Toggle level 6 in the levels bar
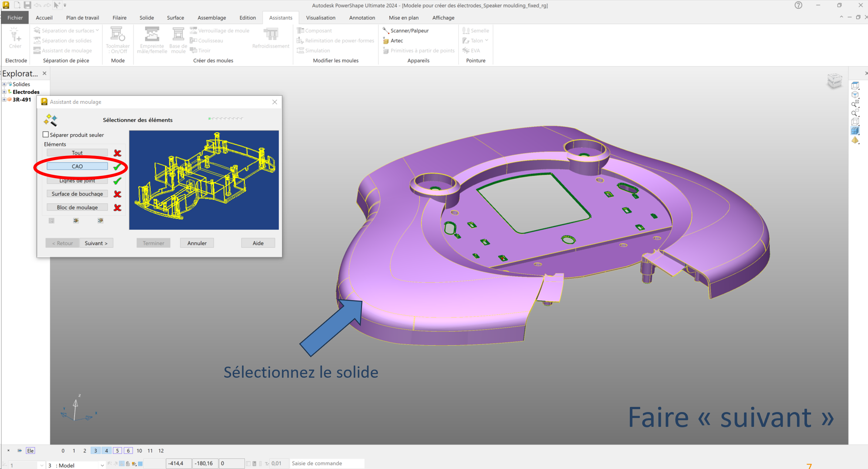868x469 pixels. pyautogui.click(x=128, y=451)
